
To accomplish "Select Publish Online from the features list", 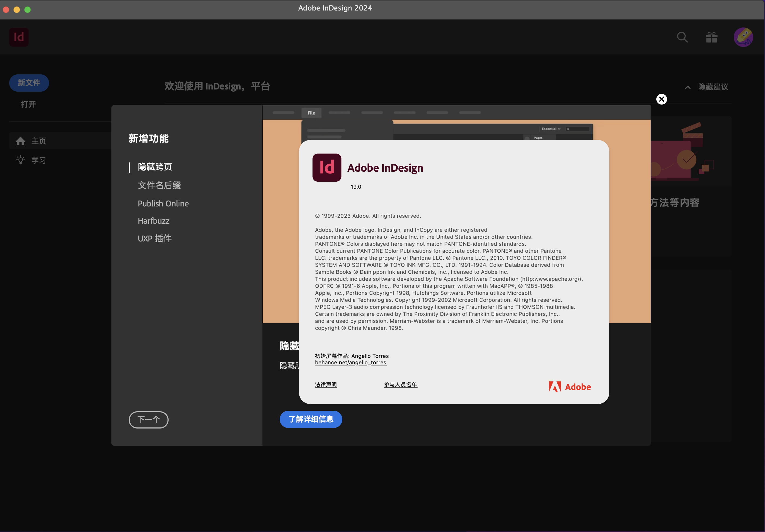I will point(163,203).
